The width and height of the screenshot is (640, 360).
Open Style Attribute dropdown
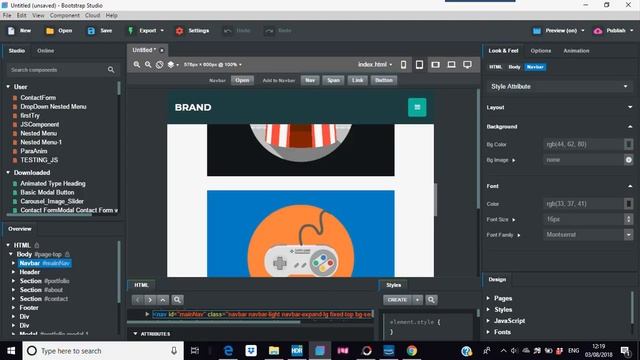pyautogui.click(x=560, y=87)
